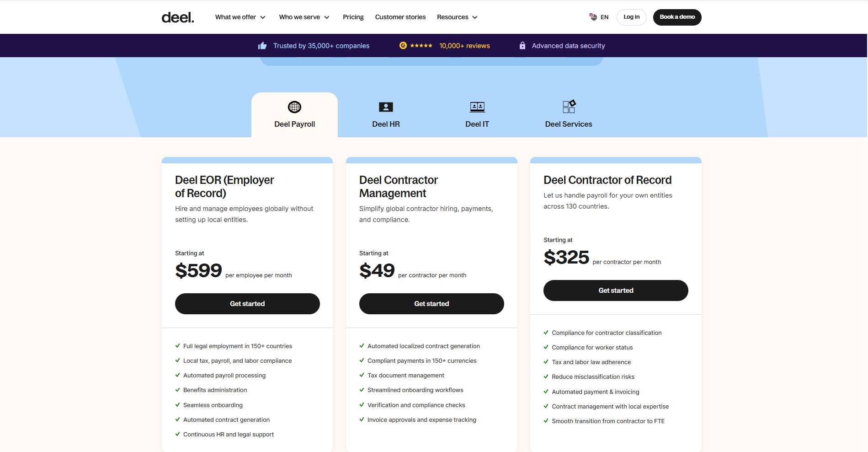Open the Pricing page from navigation
The width and height of the screenshot is (868, 452).
(353, 17)
